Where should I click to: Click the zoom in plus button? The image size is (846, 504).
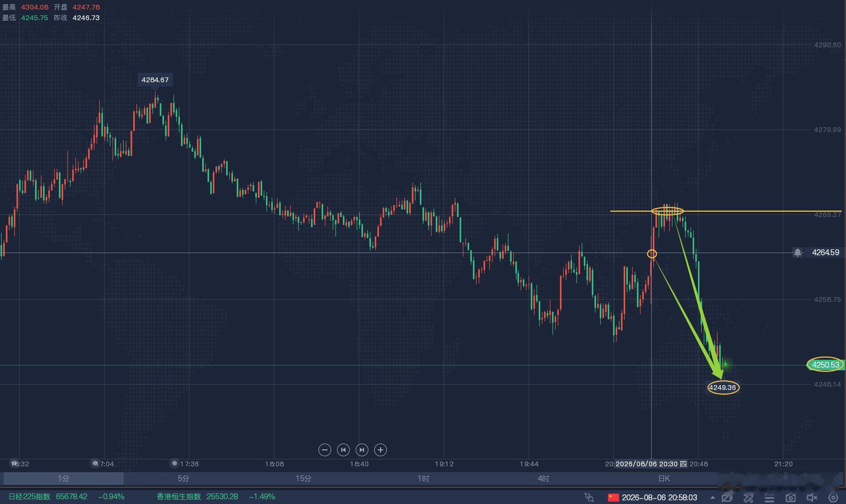coord(381,450)
